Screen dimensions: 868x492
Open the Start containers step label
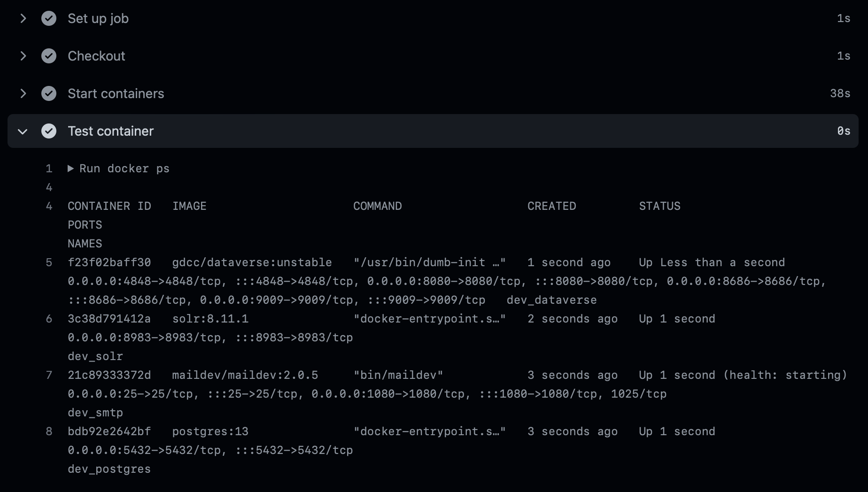[x=116, y=93]
